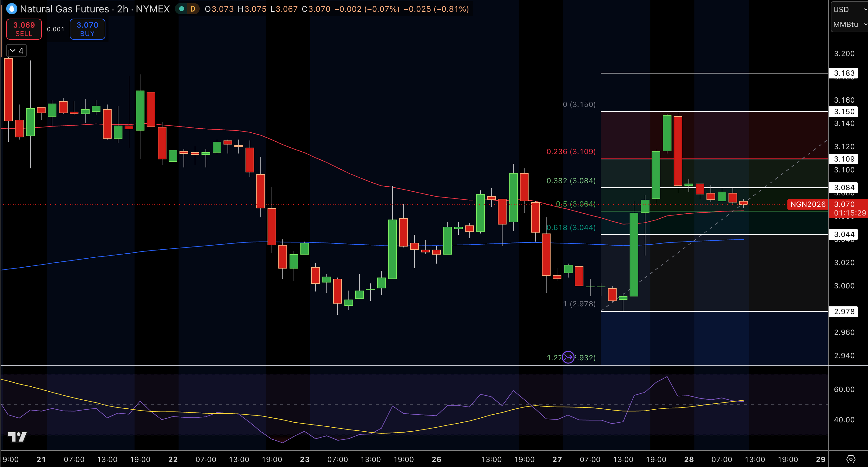This screenshot has height=467, width=868.
Task: Click the natural gas flame symbol logo
Action: point(11,9)
